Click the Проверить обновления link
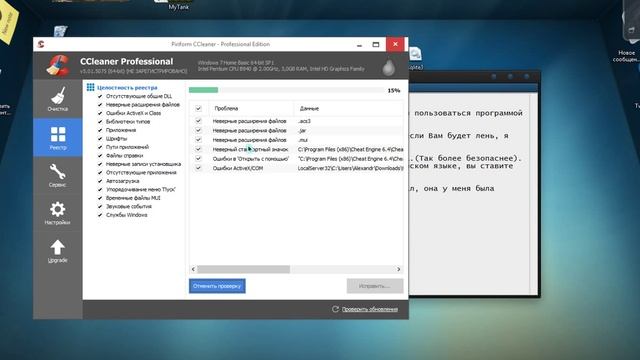The image size is (640, 360). (x=370, y=309)
